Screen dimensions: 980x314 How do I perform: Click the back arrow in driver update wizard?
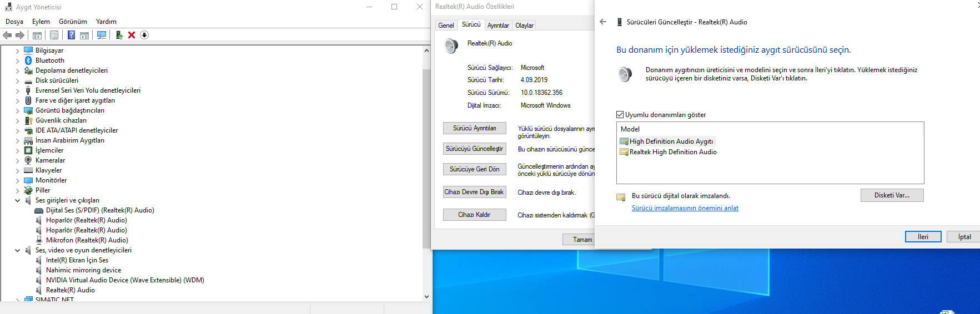(x=603, y=22)
